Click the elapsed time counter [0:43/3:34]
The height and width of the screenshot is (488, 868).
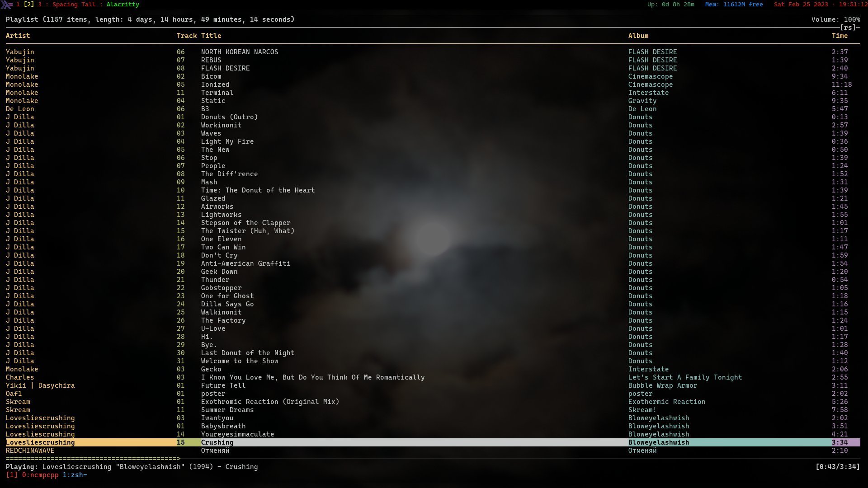tap(838, 467)
